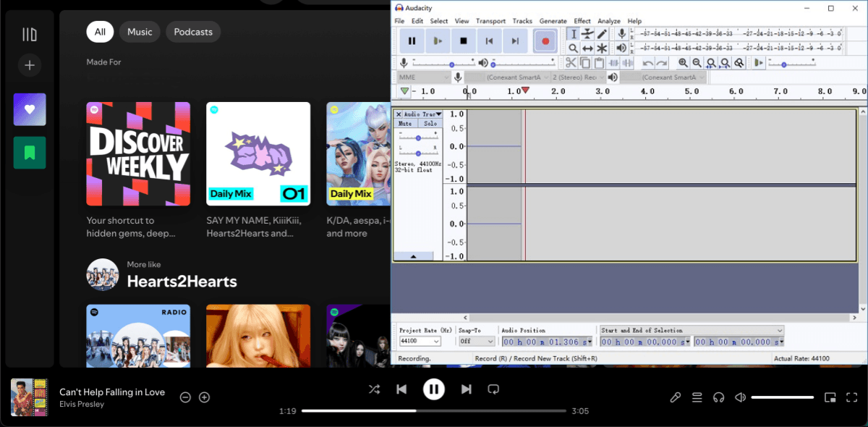The height and width of the screenshot is (427, 868).
Task: Stop the Audacity recording
Action: pos(464,41)
